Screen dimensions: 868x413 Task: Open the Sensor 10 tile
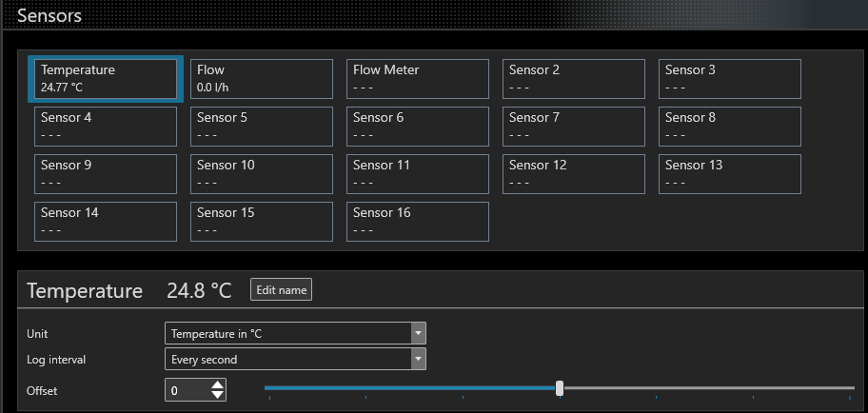tap(262, 174)
